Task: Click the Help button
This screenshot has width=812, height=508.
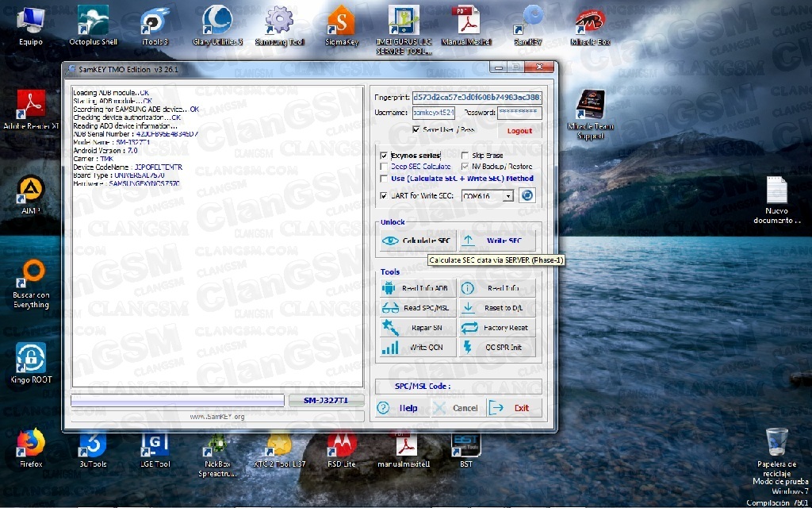Action: coord(402,408)
